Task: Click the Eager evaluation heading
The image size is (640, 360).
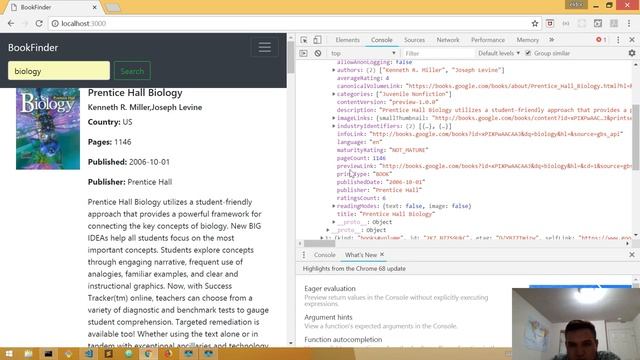Action: point(330,289)
